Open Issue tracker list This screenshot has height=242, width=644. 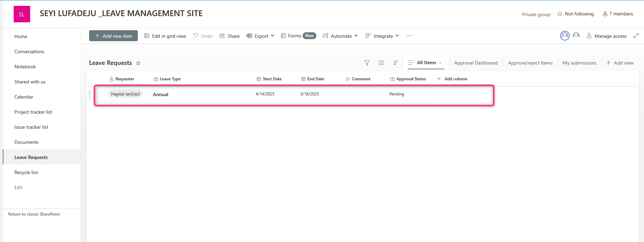(31, 127)
